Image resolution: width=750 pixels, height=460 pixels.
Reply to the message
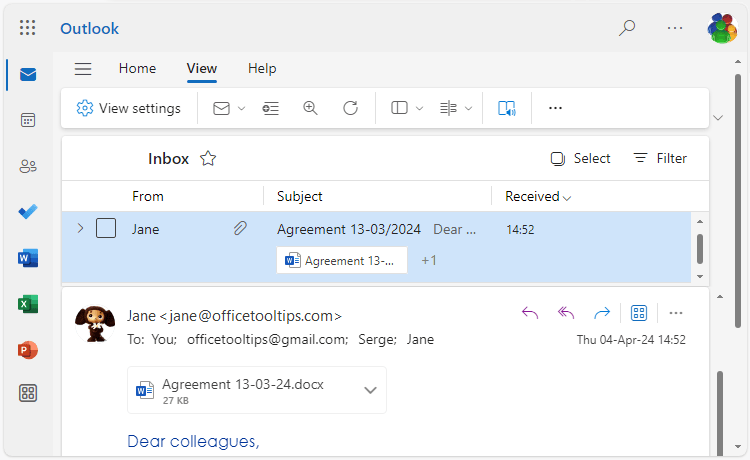click(x=530, y=313)
